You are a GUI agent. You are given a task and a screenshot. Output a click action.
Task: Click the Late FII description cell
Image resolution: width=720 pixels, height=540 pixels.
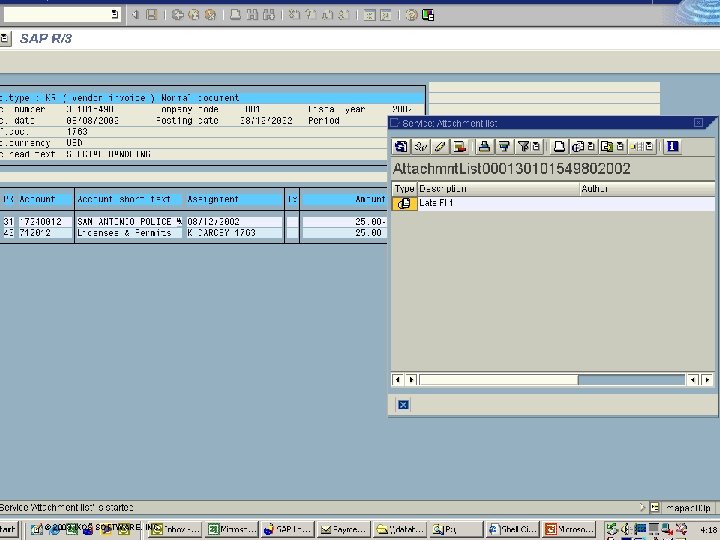point(498,203)
